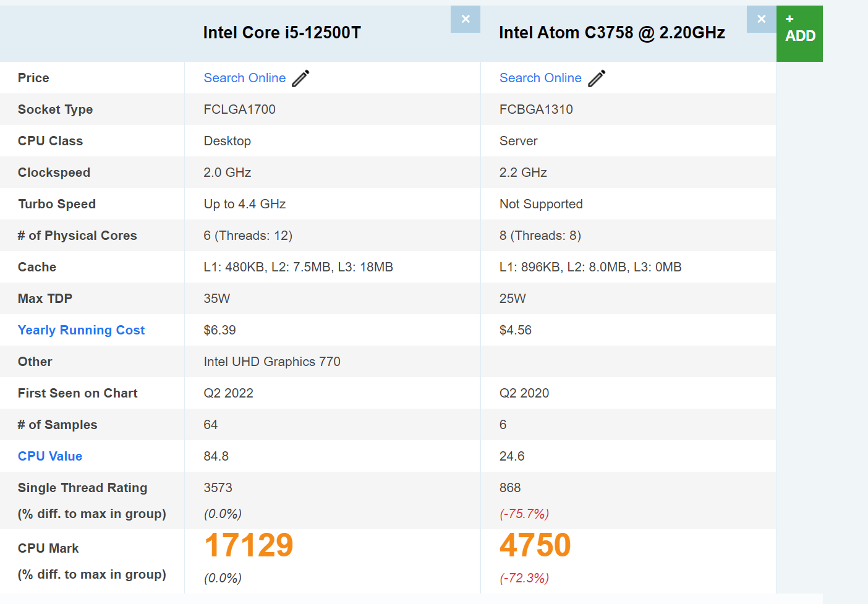
Task: Click the Desktop CPU class value
Action: point(228,141)
